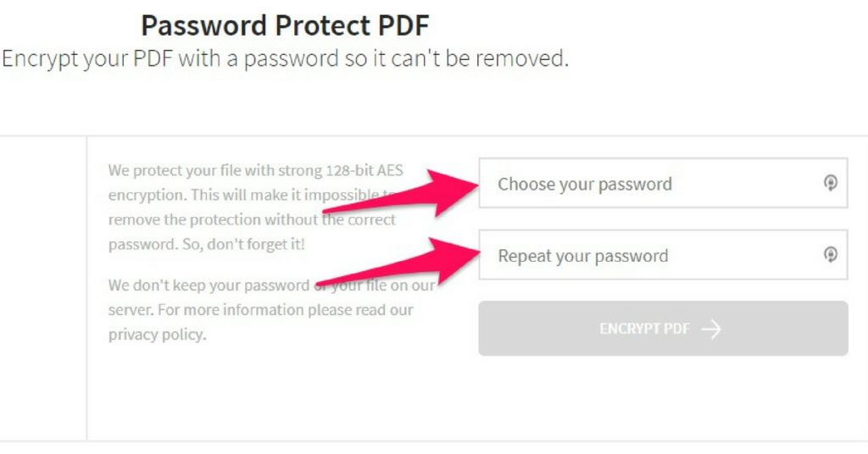The height and width of the screenshot is (454, 868).
Task: Click the "For more information please read our" line
Action: (x=286, y=310)
